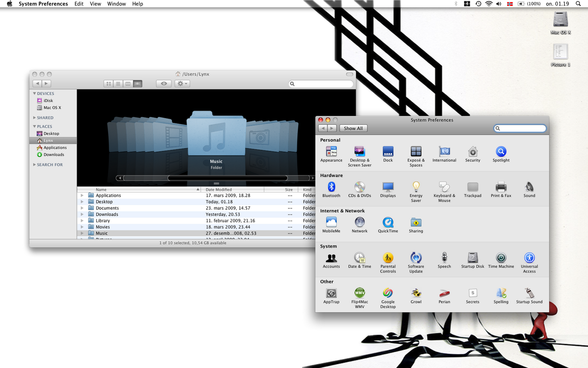The height and width of the screenshot is (368, 588).
Task: Click the System Preferences search field
Action: click(x=520, y=128)
